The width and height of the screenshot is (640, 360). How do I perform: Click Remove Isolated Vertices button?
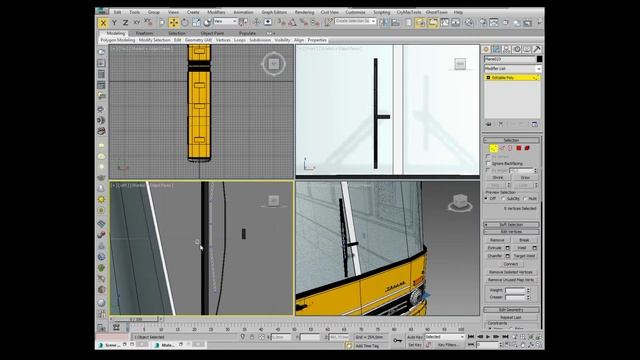point(511,272)
